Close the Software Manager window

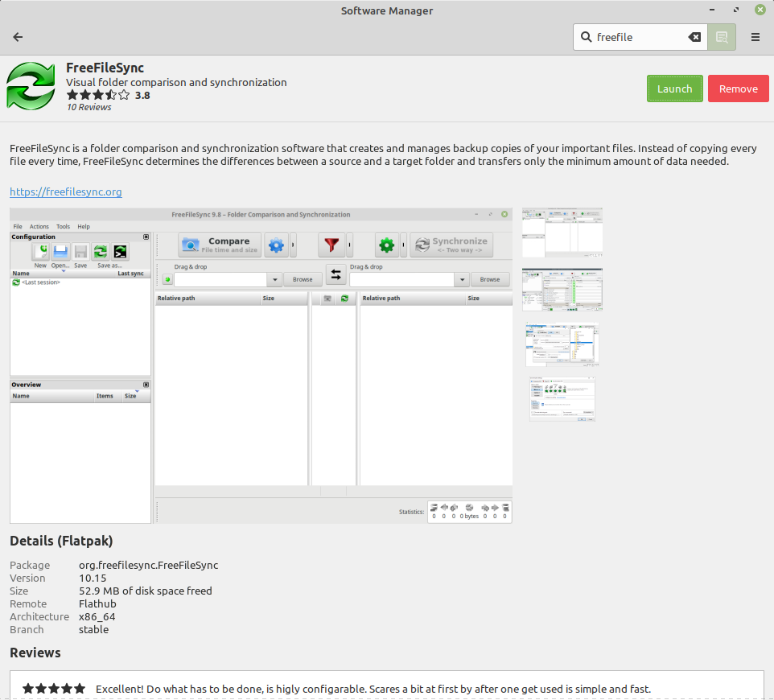coord(760,10)
